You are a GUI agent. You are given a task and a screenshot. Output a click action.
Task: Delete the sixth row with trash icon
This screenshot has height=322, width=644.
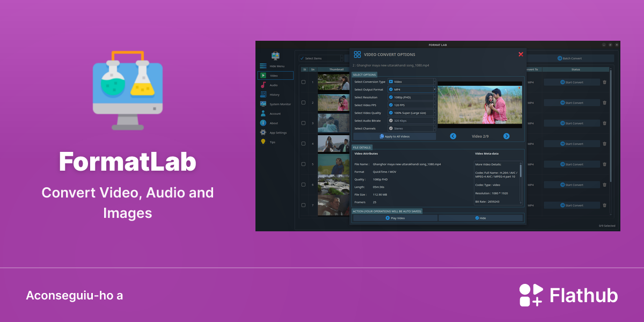point(605,185)
